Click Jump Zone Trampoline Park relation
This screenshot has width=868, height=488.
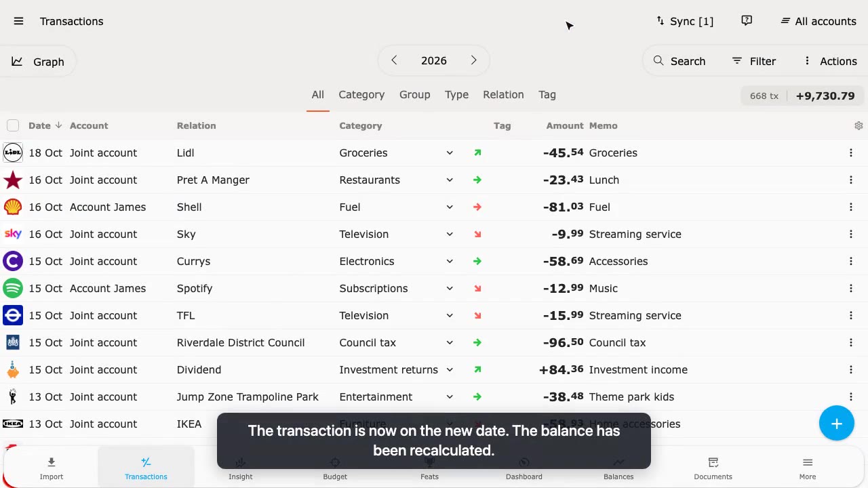(248, 396)
